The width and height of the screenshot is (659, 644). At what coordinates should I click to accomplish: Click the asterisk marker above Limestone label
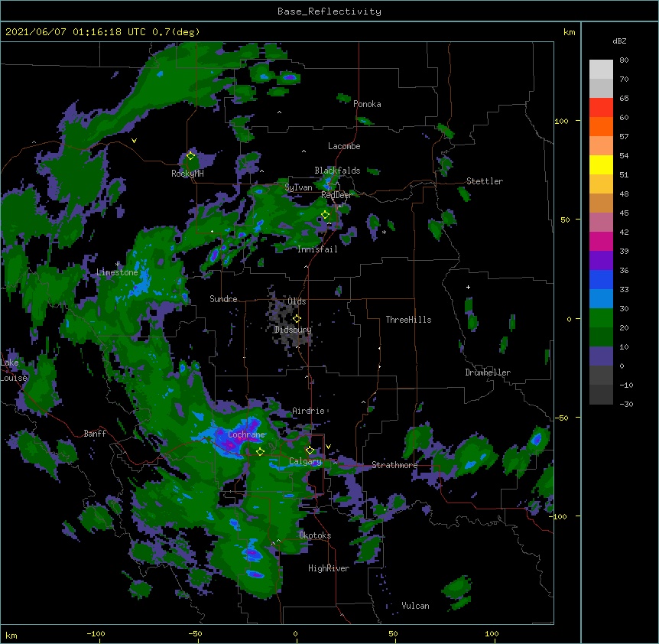coord(118,264)
